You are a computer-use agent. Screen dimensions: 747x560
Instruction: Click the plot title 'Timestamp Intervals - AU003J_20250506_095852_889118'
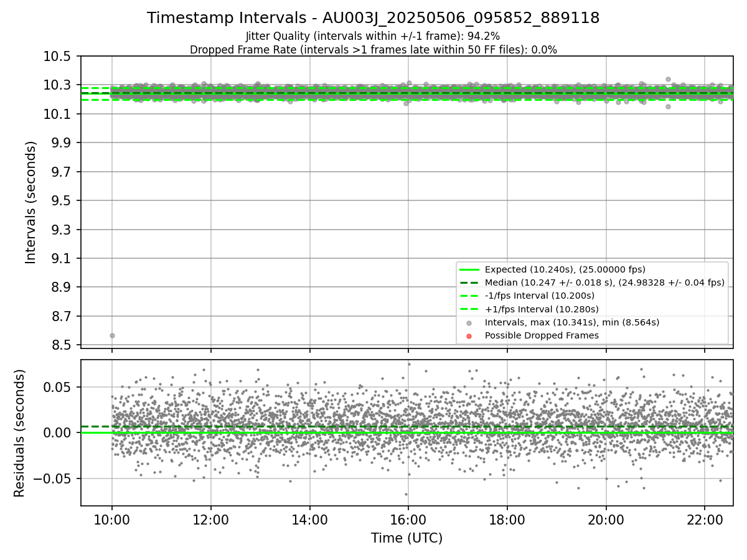373,18
